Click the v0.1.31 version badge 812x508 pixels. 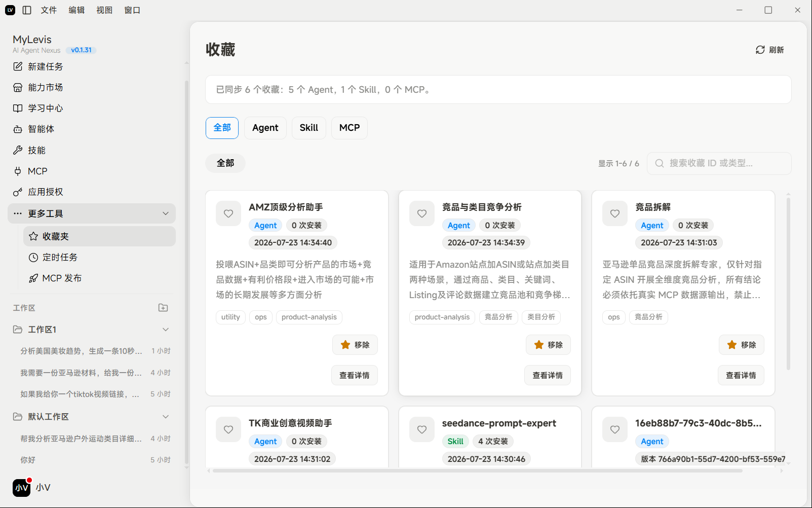pos(81,50)
